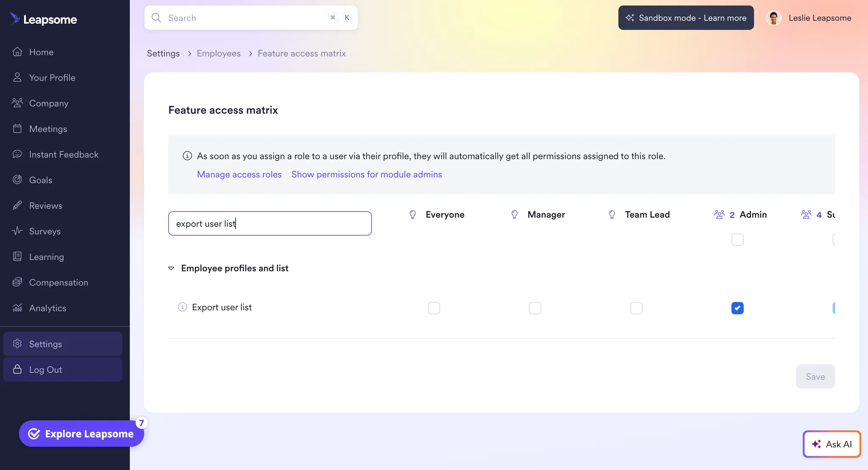Click the search magnifier icon
868x470 pixels.
156,17
